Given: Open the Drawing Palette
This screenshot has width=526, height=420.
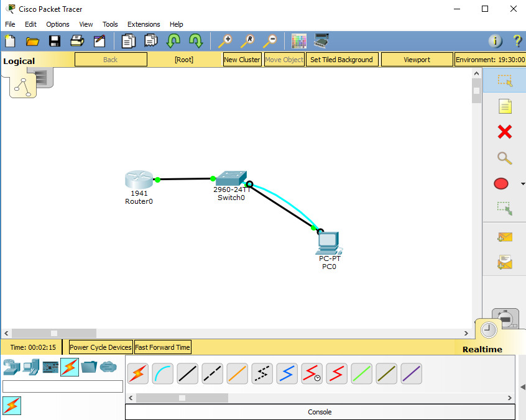Looking at the screenshot, I should point(299,41).
